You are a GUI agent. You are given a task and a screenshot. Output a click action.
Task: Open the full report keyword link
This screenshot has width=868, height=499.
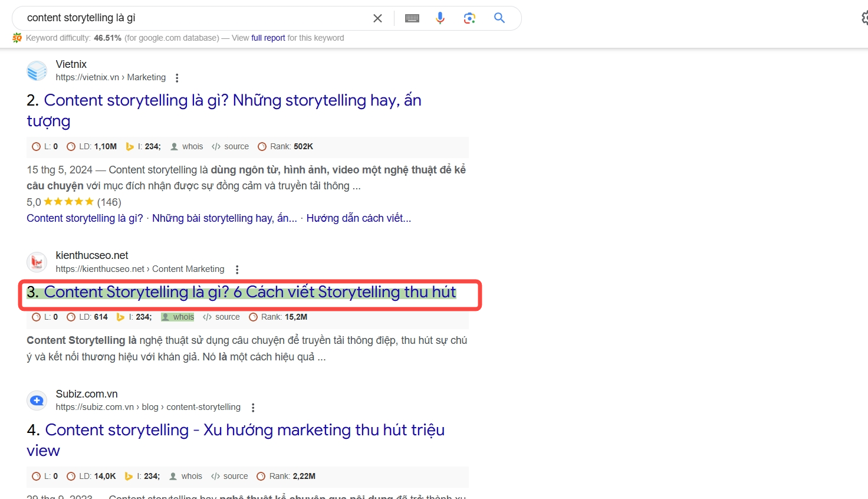268,38
